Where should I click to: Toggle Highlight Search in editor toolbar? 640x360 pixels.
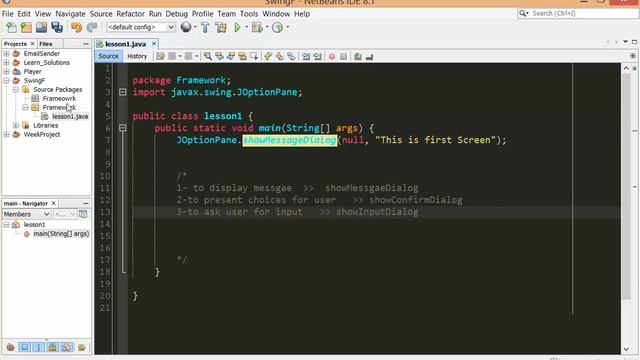point(242,56)
